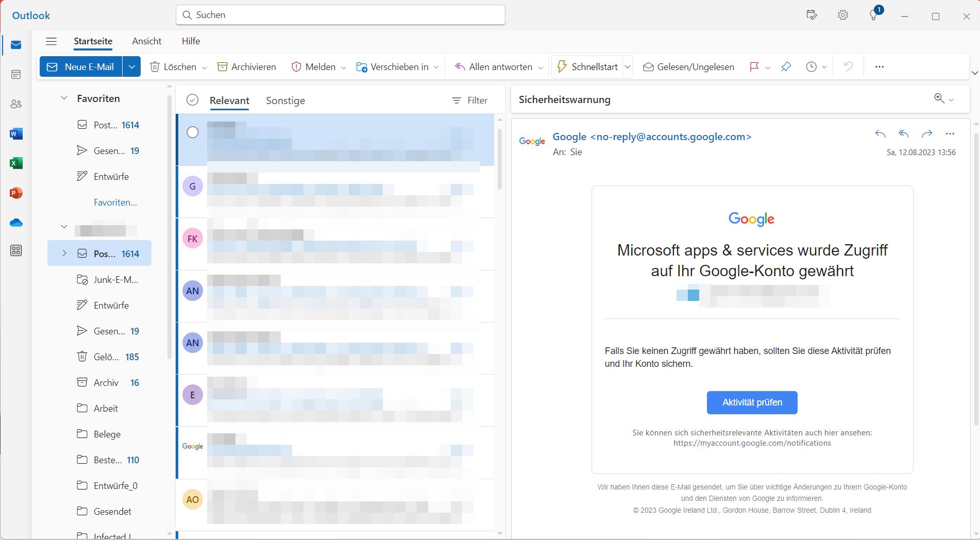Image resolution: width=980 pixels, height=540 pixels.
Task: Open the Archiv folder
Action: coord(99,383)
